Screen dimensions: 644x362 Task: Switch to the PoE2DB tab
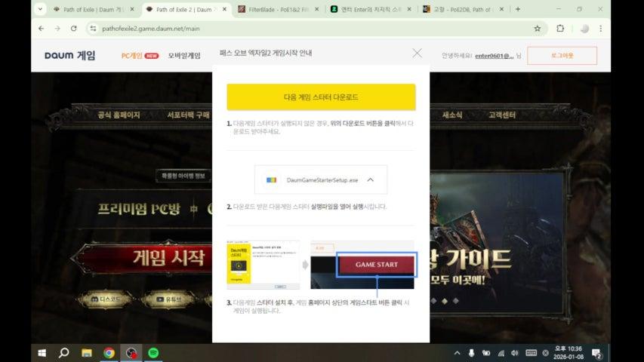click(x=464, y=9)
